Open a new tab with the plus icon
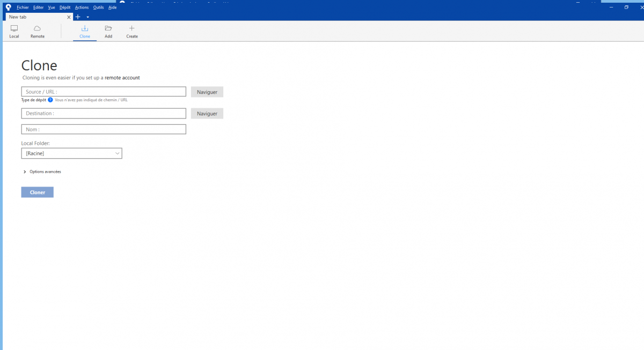The width and height of the screenshot is (644, 350). tap(78, 17)
